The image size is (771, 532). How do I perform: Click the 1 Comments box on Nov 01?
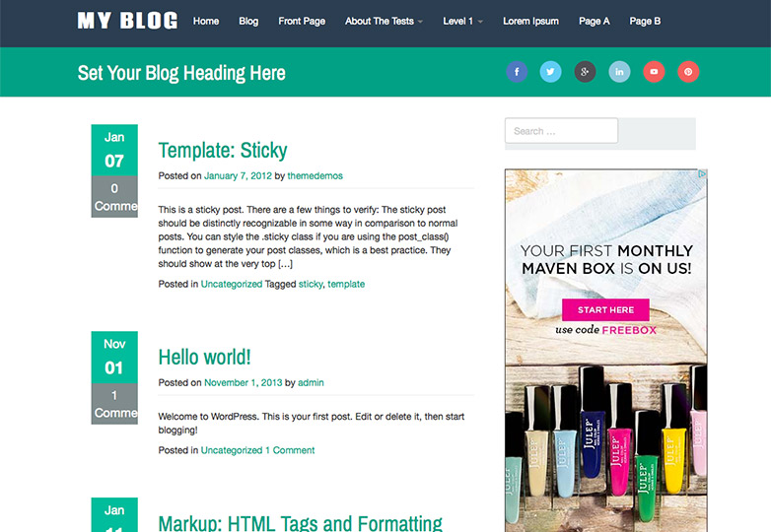point(114,403)
